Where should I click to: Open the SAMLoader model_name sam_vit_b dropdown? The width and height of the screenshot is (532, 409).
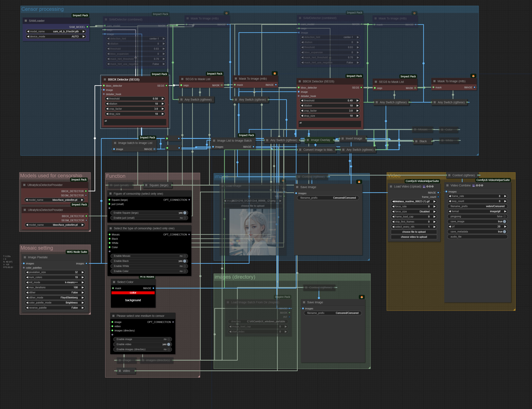56,31
